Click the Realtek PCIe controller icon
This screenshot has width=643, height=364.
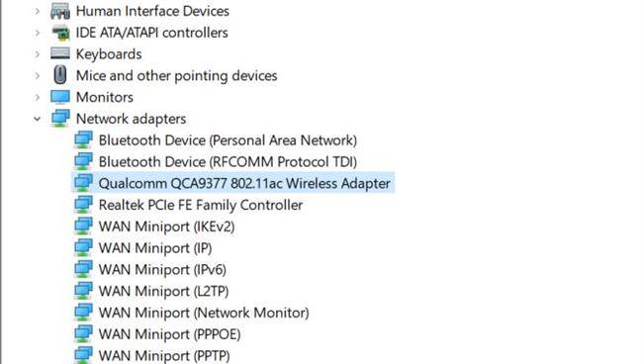coord(83,205)
